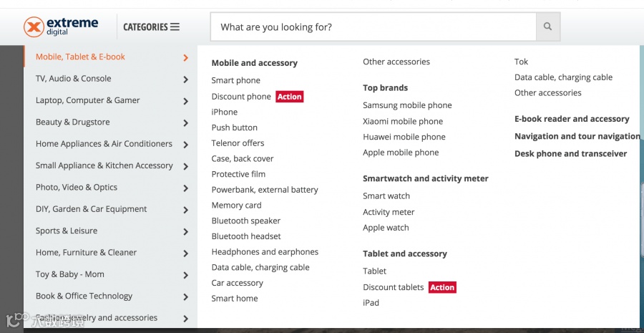This screenshot has height=333, width=644.
Task: Expand the TV, Audio & Console arrow
Action: (x=185, y=79)
